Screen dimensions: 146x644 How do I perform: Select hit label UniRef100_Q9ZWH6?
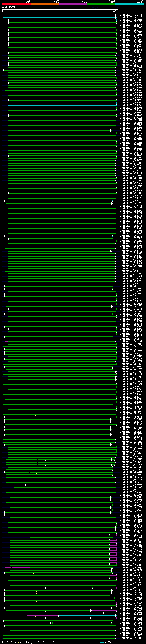131,20
